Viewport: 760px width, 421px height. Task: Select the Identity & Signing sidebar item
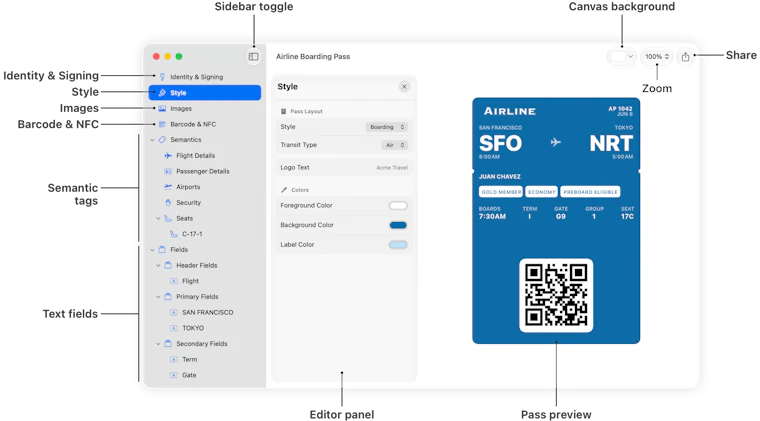(x=205, y=77)
